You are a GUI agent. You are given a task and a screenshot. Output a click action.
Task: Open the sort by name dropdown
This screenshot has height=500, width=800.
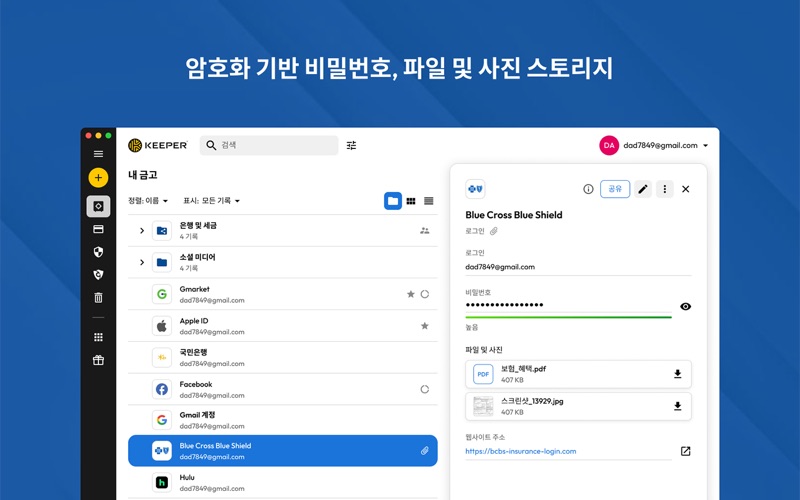click(148, 201)
